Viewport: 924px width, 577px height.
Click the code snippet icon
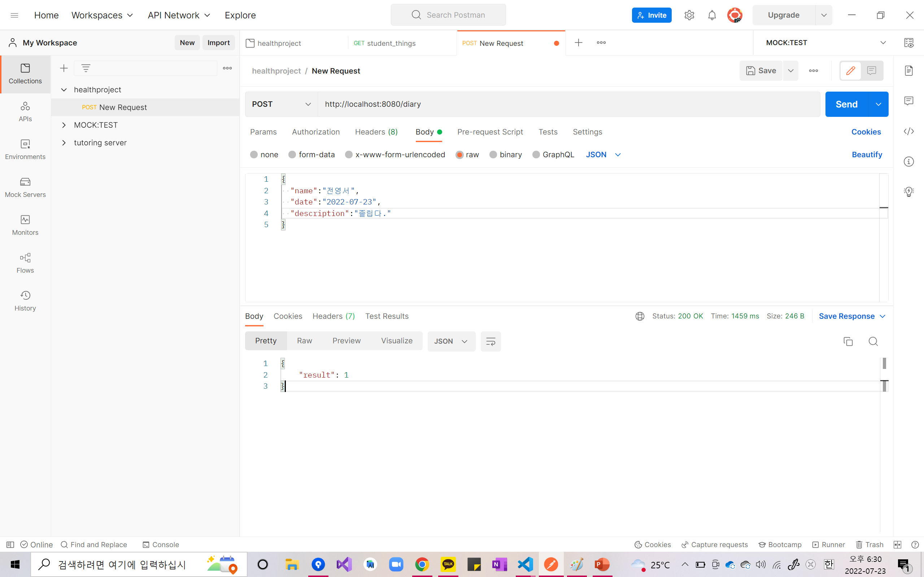(909, 131)
